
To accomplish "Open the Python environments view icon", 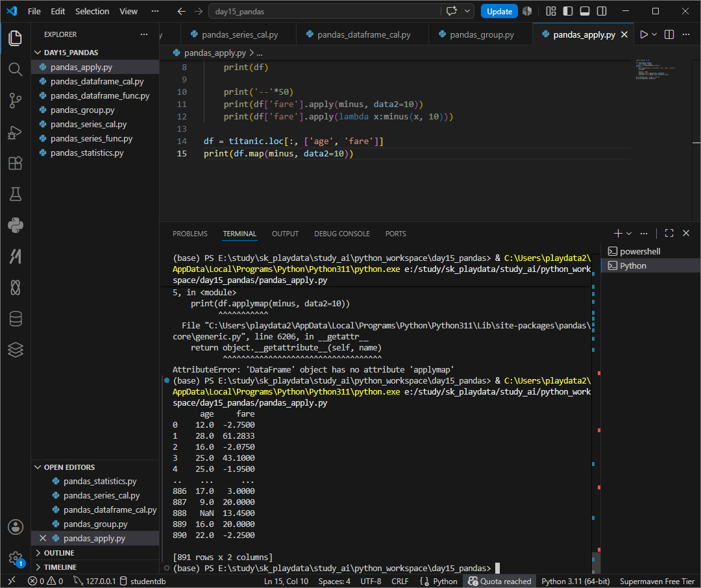I will (15, 225).
